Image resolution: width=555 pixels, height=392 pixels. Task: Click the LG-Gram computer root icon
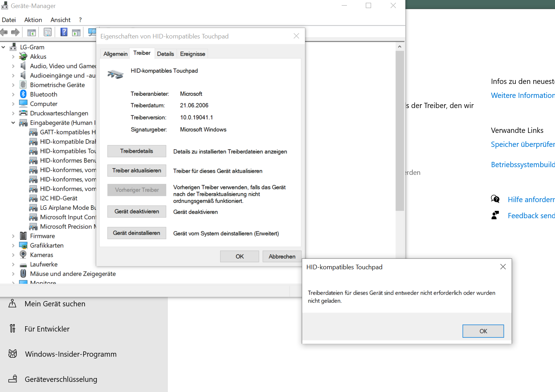click(x=13, y=47)
